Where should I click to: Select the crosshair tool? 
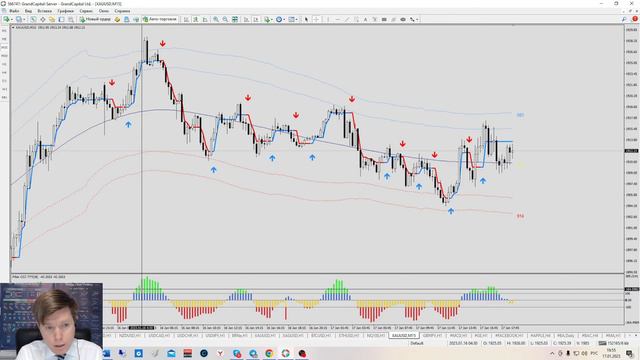pos(316,19)
